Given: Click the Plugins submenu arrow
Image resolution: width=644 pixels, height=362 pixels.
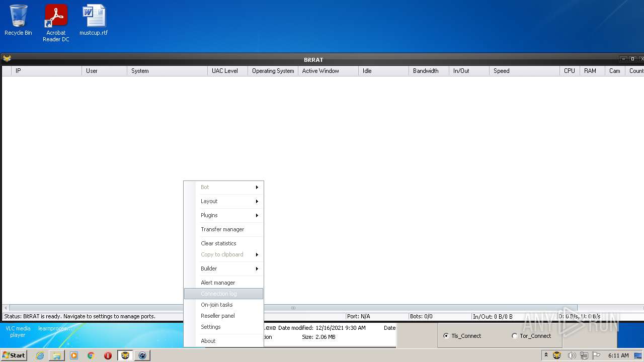Looking at the screenshot, I should [x=257, y=215].
